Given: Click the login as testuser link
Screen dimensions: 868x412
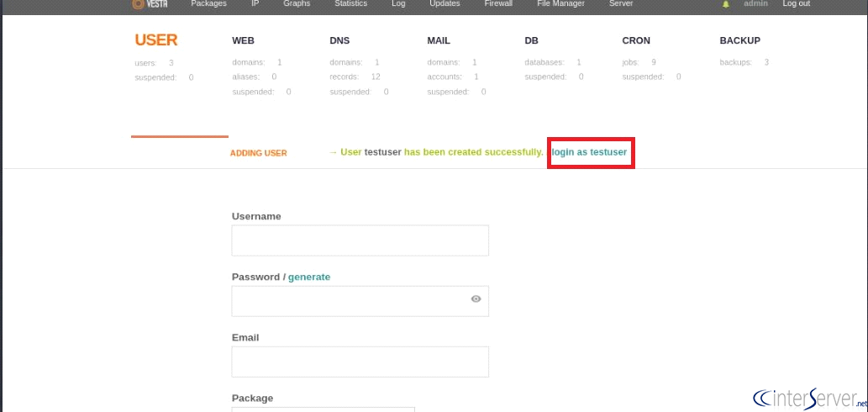Looking at the screenshot, I should [590, 151].
